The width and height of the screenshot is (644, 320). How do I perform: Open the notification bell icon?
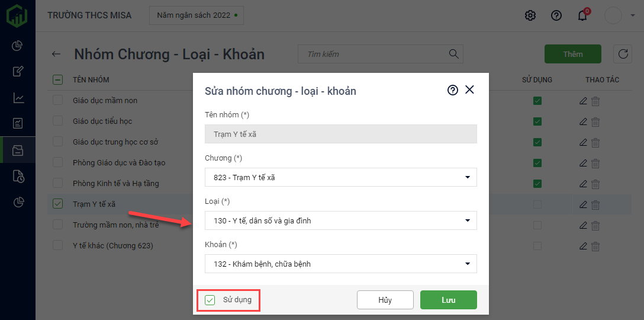pyautogui.click(x=582, y=15)
